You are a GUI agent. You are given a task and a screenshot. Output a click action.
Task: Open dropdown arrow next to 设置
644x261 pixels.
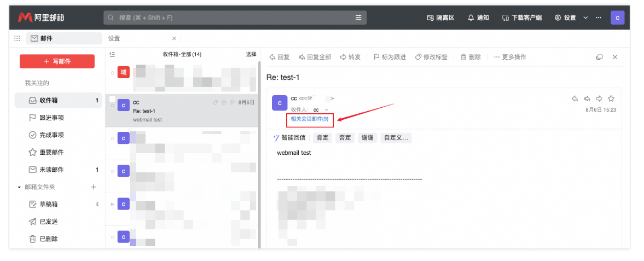tap(585, 18)
